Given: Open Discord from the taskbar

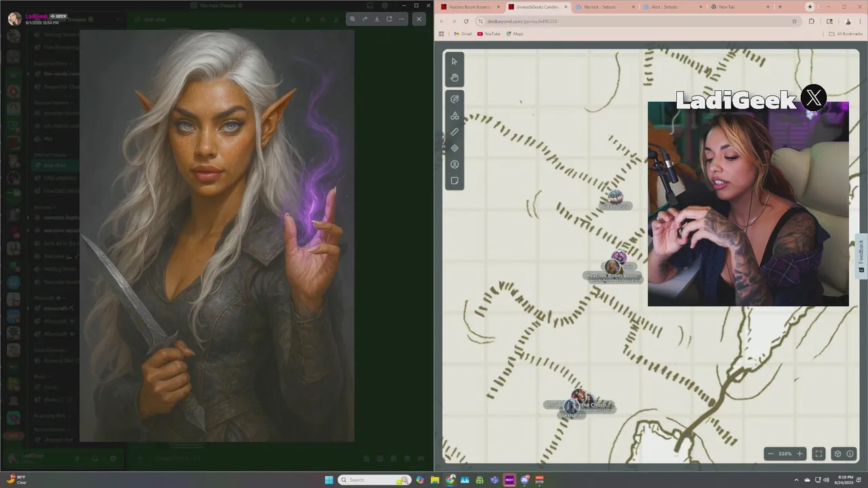Looking at the screenshot, I should pos(524,480).
